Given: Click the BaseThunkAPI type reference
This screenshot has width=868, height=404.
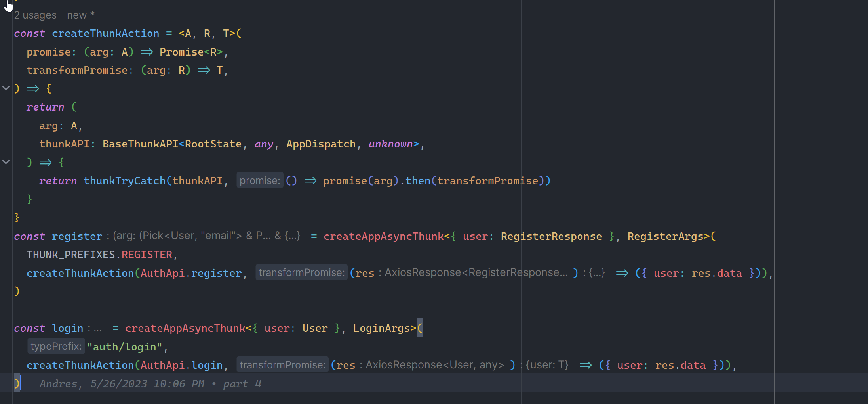Looking at the screenshot, I should tap(140, 144).
